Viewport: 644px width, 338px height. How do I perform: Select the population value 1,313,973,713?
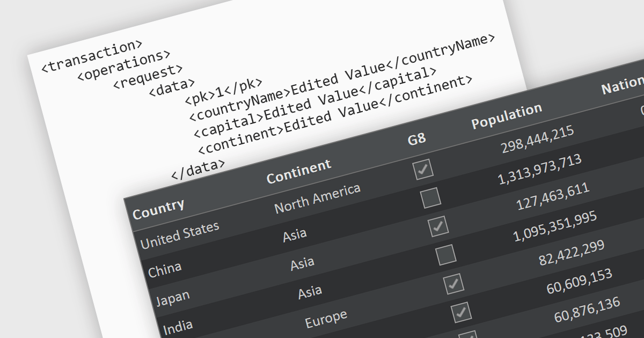point(539,169)
